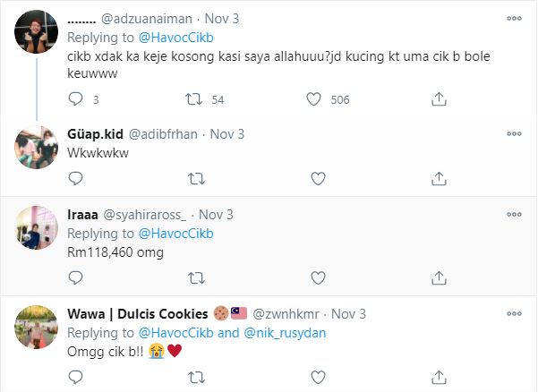Image resolution: width=538 pixels, height=392 pixels.
Task: Reply to Iraaa's Rm118,460 tweet
Action: coord(77,277)
